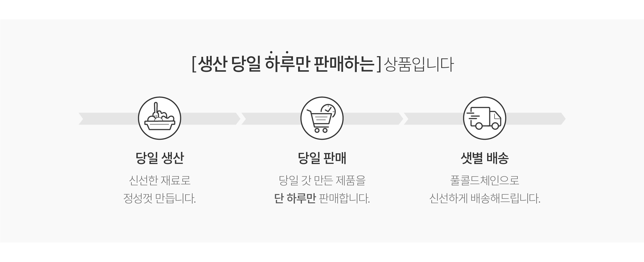The width and height of the screenshot is (644, 262).
Task: Click the delivery truck icon
Action: pos(485,118)
